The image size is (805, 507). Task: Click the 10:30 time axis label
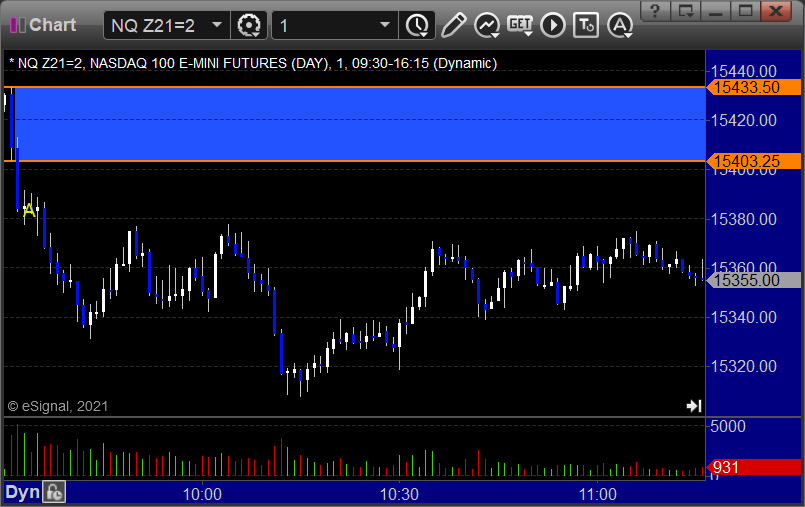(x=399, y=494)
